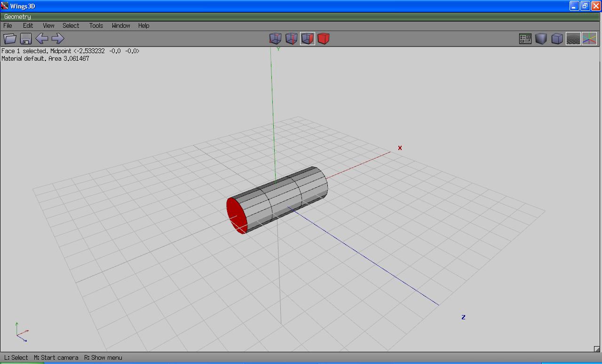Open the preferences panel icon
The width and height of the screenshot is (602, 364).
[525, 39]
